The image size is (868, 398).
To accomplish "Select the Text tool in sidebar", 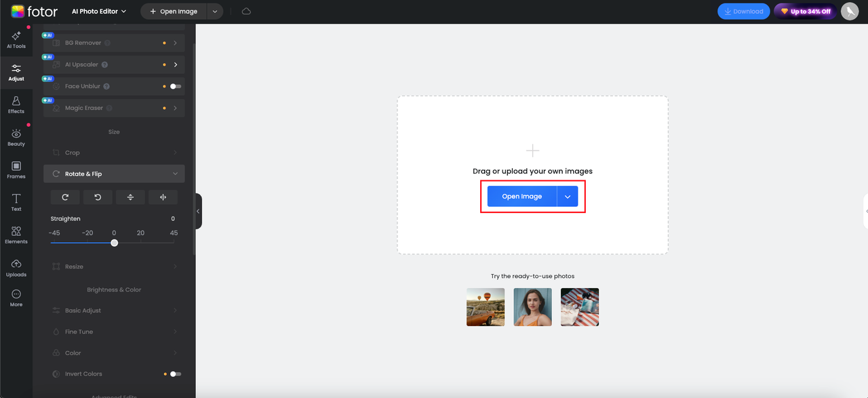I will [16, 203].
